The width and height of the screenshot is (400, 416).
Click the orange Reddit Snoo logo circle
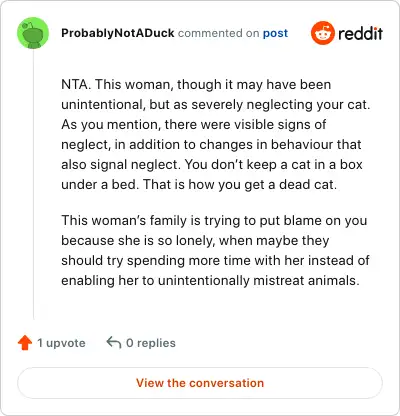[322, 33]
